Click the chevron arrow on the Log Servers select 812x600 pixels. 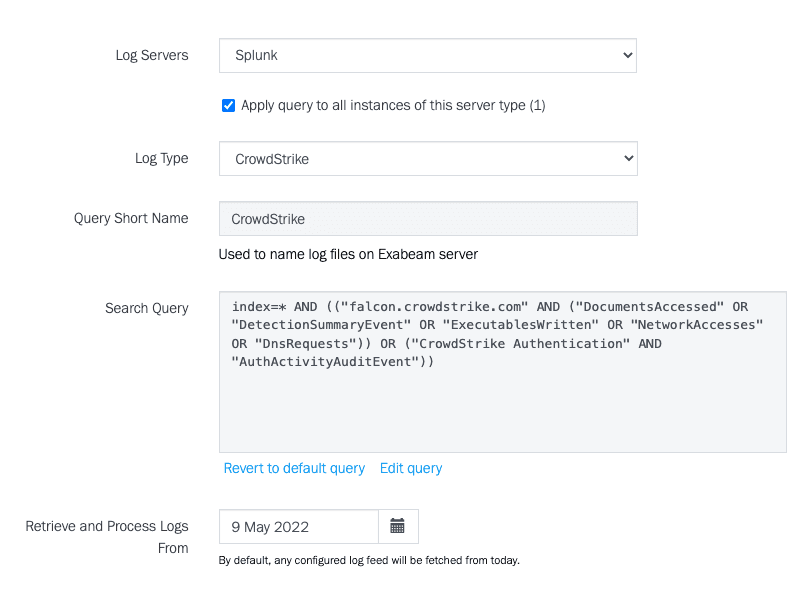coord(627,56)
